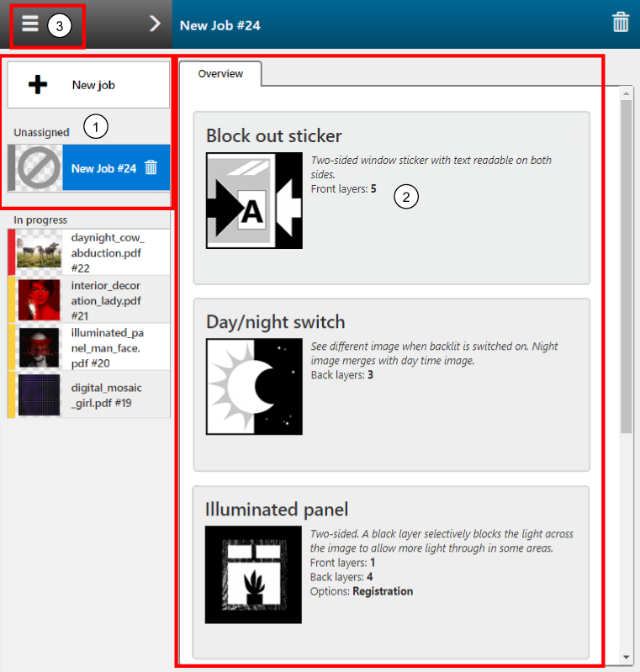The image size is (640, 672).
Task: Open the hamburger menu icon
Action: pyautogui.click(x=30, y=24)
